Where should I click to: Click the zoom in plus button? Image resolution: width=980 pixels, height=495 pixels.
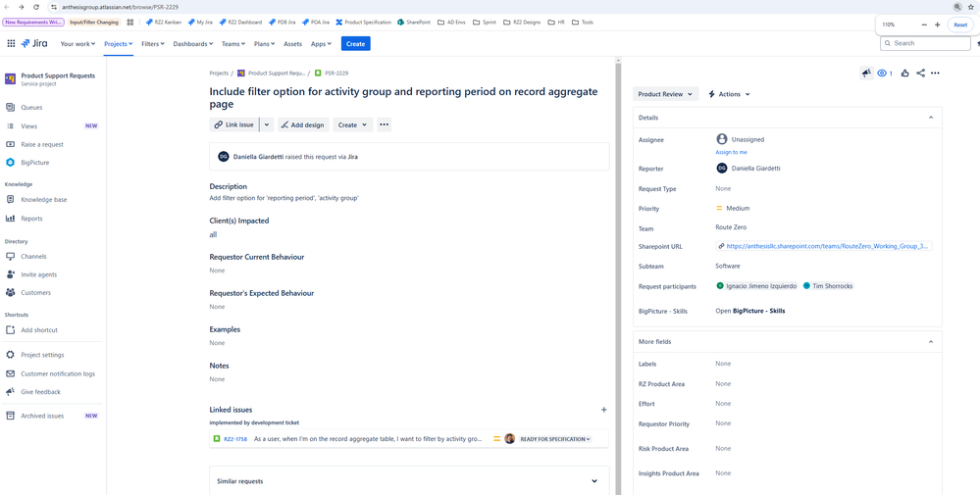[937, 25]
